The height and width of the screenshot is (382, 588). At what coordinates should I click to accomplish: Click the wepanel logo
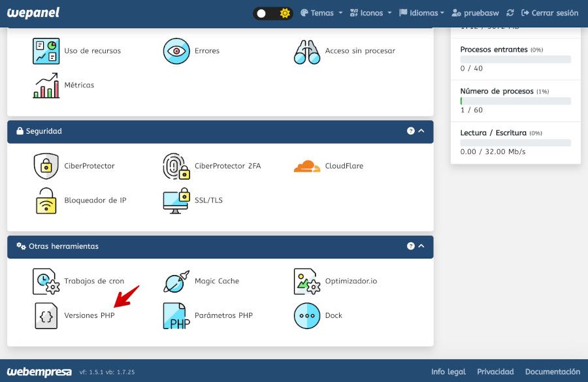pos(33,13)
